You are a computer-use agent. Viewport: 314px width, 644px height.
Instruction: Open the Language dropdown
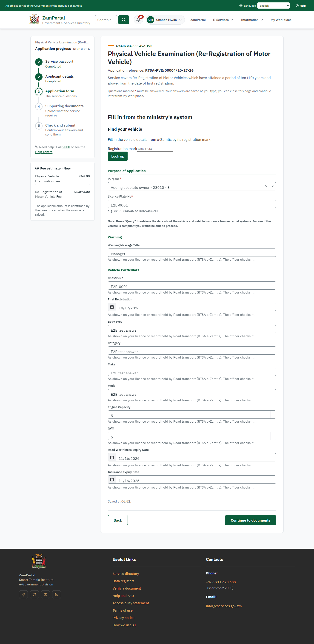[x=274, y=6]
